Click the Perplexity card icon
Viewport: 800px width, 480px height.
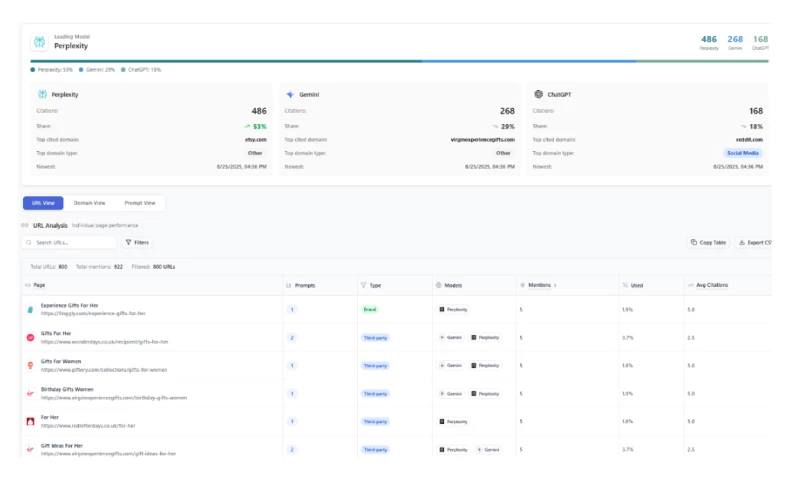click(42, 94)
